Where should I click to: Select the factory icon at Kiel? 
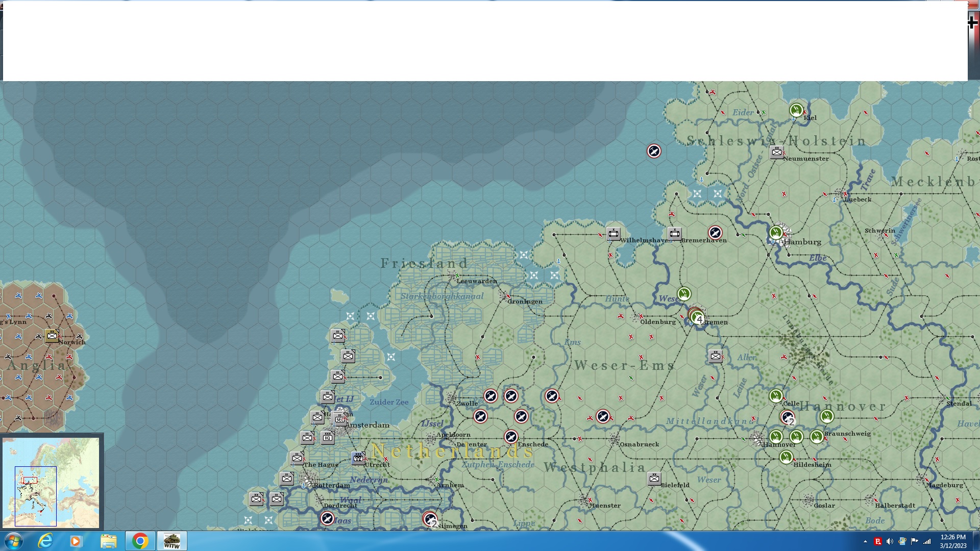tap(796, 110)
